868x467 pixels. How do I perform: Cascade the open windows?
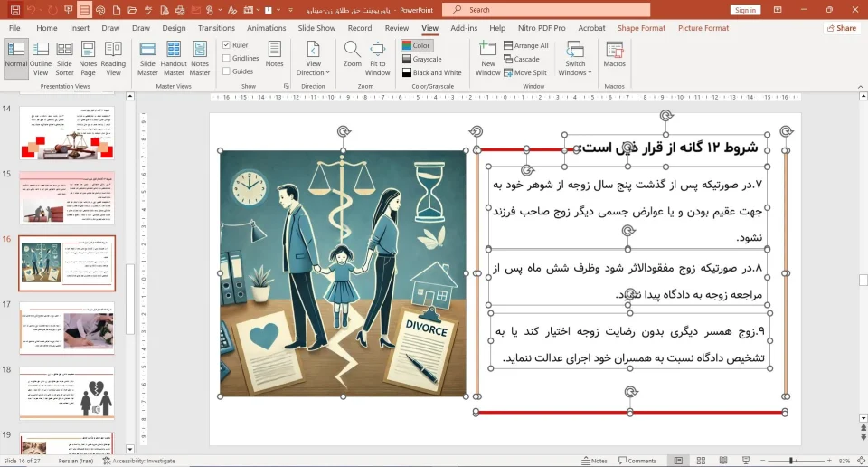tap(522, 59)
